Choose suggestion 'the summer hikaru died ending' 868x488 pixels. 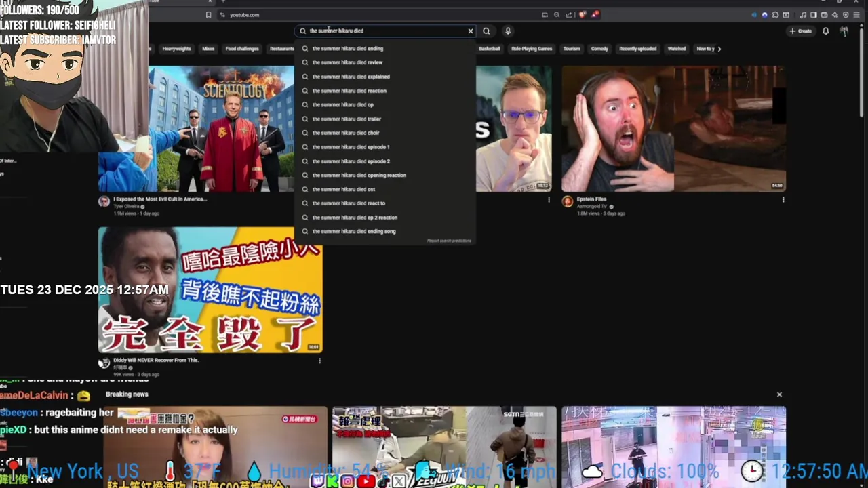coord(384,49)
